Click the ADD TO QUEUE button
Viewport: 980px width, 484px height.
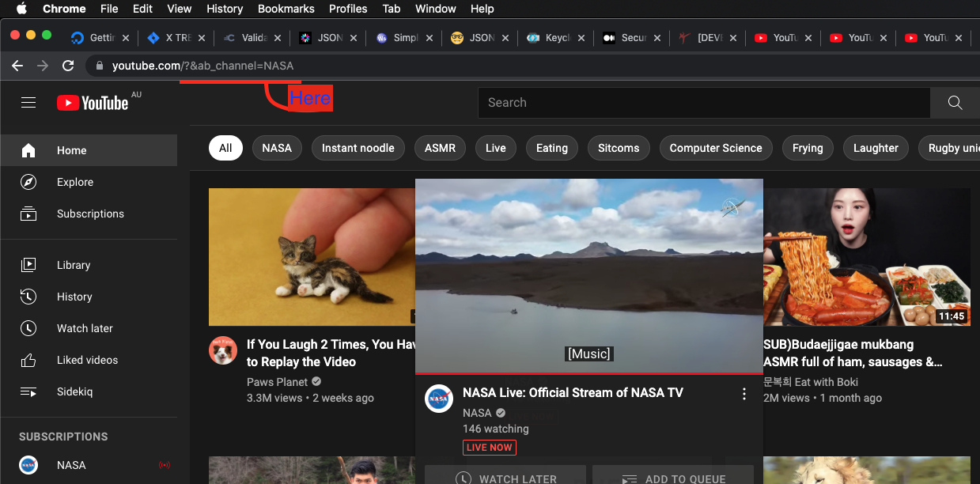click(673, 475)
